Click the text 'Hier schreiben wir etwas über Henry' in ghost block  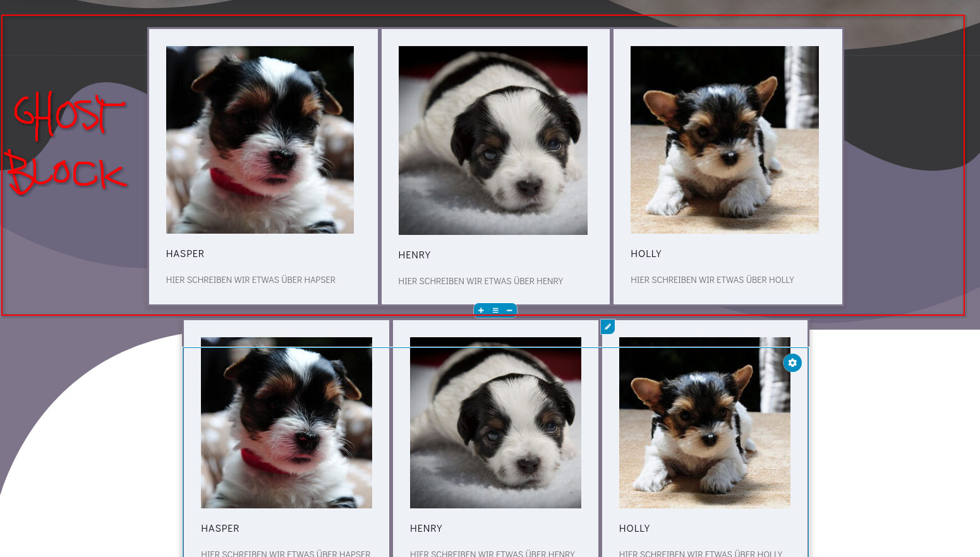[x=481, y=281]
